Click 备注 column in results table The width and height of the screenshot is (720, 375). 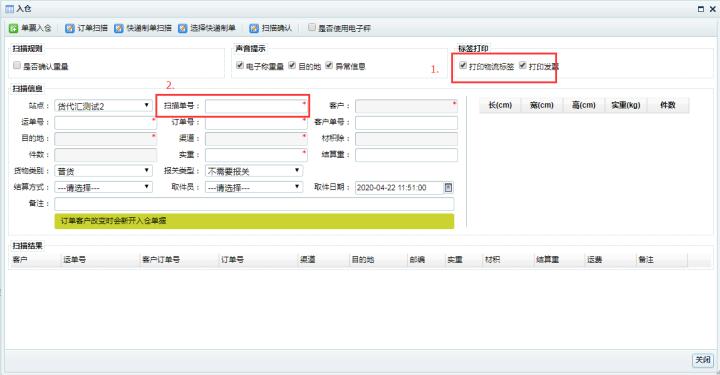pos(661,260)
